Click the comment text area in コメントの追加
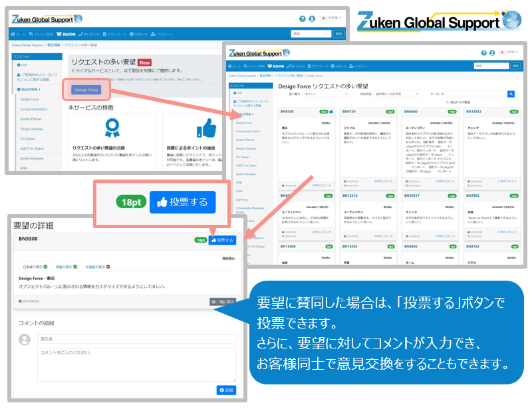 point(136,364)
